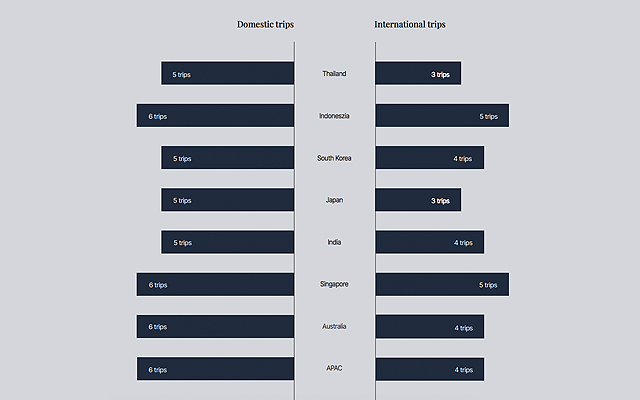Select Thailand's domestic trips bar
Screen dimensions: 640x400
(x=228, y=74)
